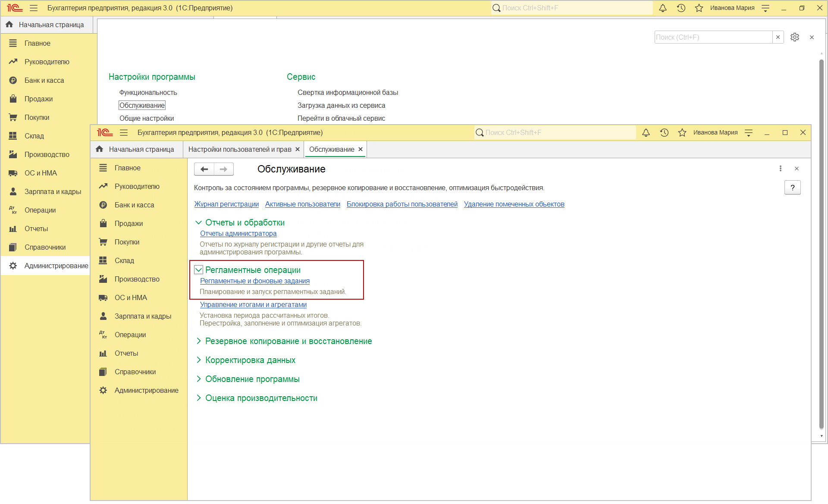Image resolution: width=828 pixels, height=504 pixels.
Task: Open Руководителю section in back window sidebar
Action: pos(47,62)
